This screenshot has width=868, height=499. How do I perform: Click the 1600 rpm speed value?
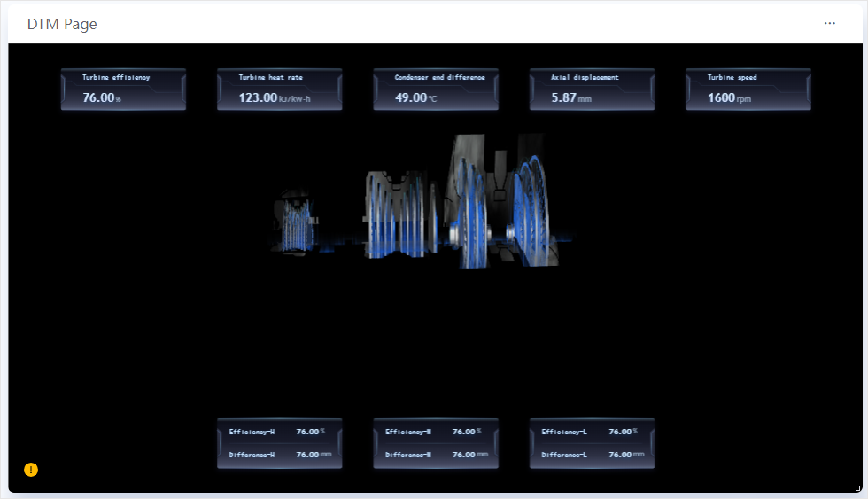729,97
